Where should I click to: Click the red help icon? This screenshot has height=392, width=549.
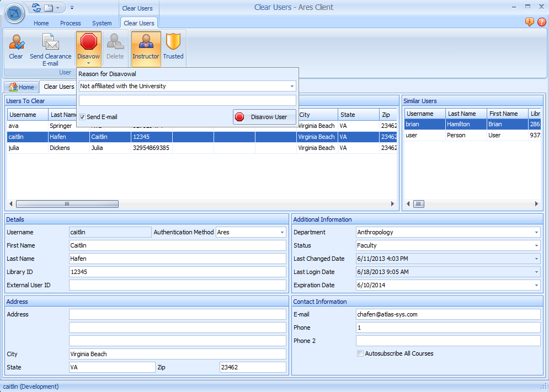pyautogui.click(x=541, y=22)
